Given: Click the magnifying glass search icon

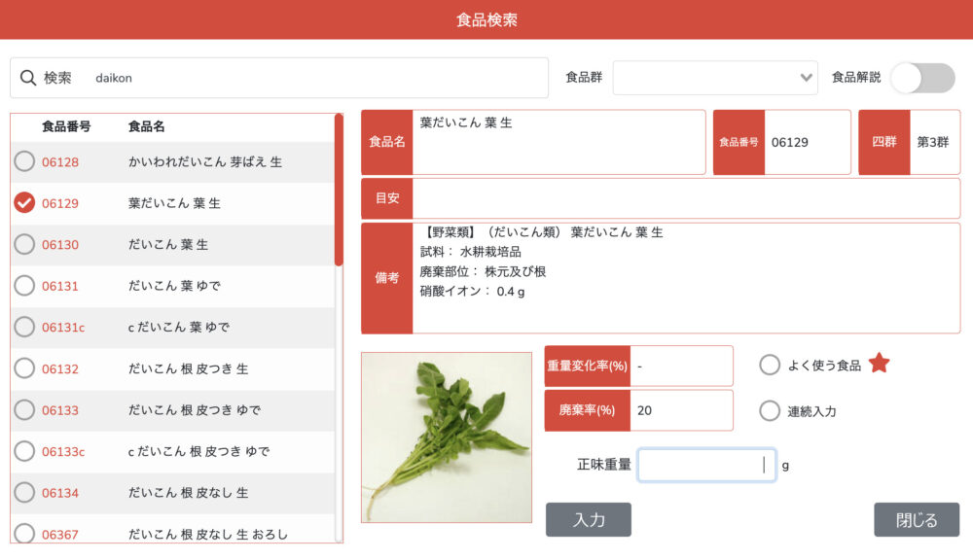Looking at the screenshot, I should pos(27,78).
